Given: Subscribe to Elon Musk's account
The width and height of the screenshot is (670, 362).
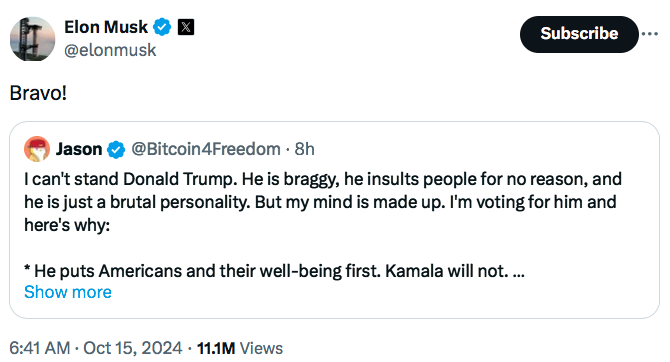Looking at the screenshot, I should (579, 34).
